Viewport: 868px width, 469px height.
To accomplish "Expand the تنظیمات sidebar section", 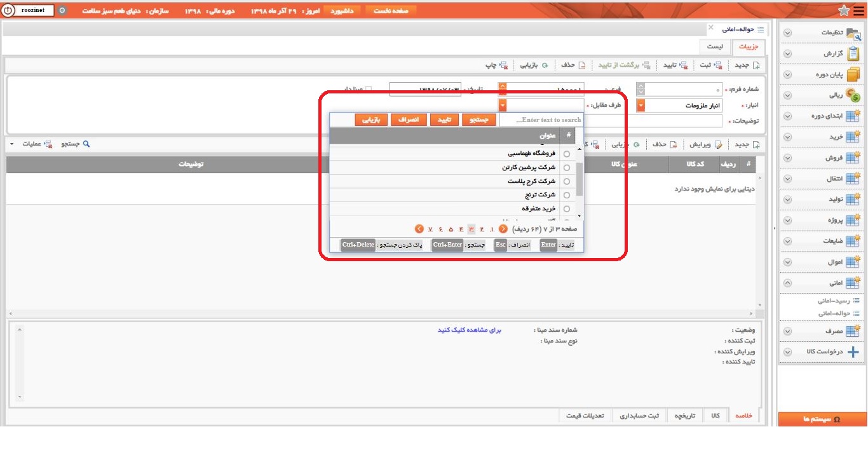I will [787, 34].
